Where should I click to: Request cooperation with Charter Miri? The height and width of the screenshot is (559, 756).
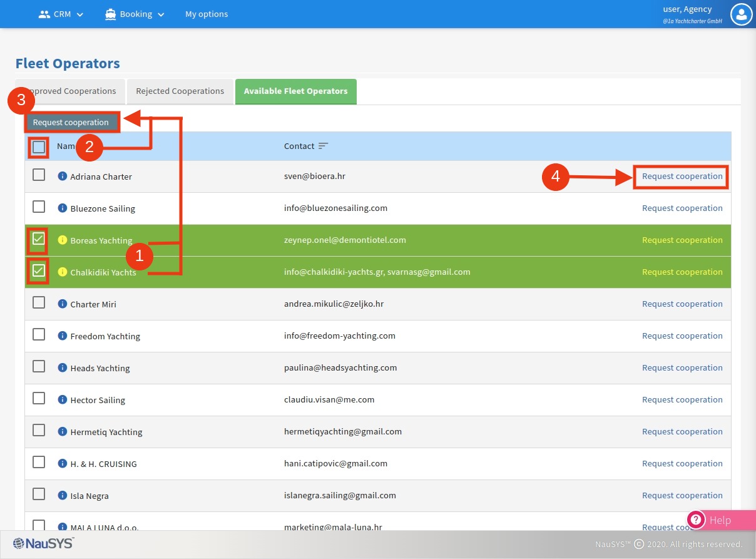(682, 304)
